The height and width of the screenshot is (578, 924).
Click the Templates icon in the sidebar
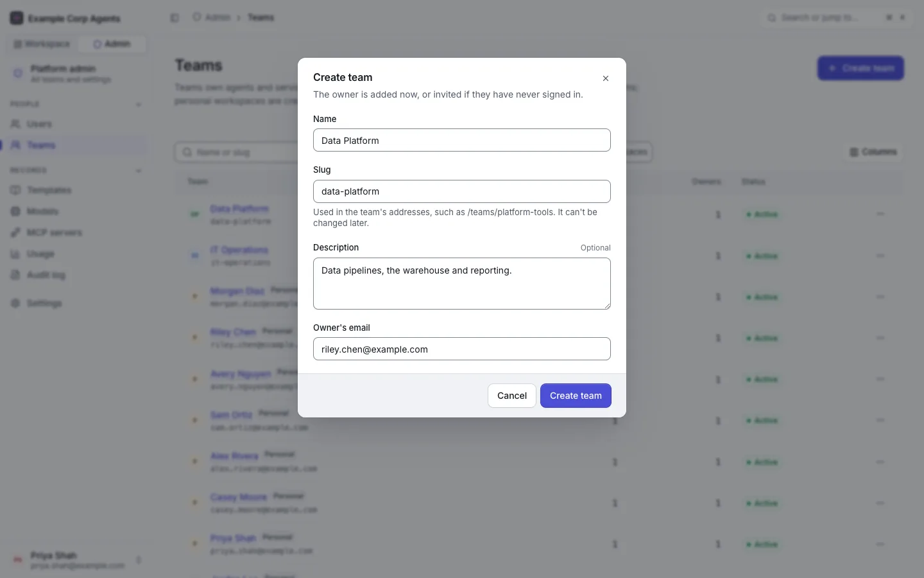[x=16, y=190]
